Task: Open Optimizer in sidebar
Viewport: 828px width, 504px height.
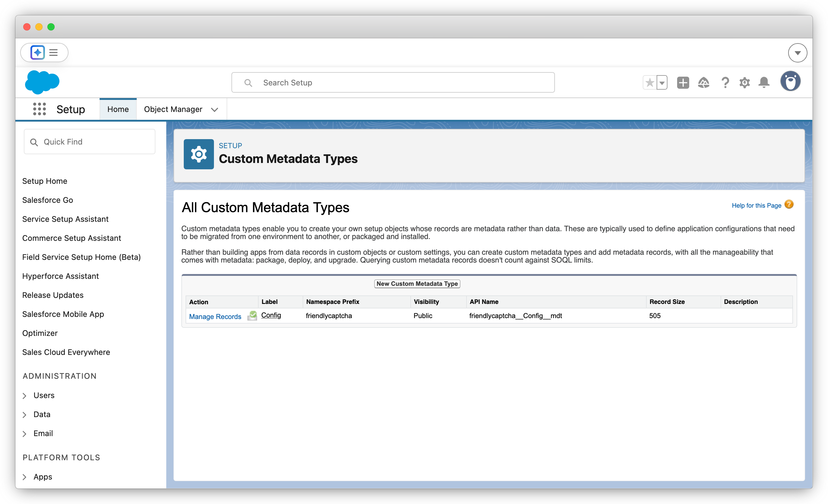Action: pos(40,333)
